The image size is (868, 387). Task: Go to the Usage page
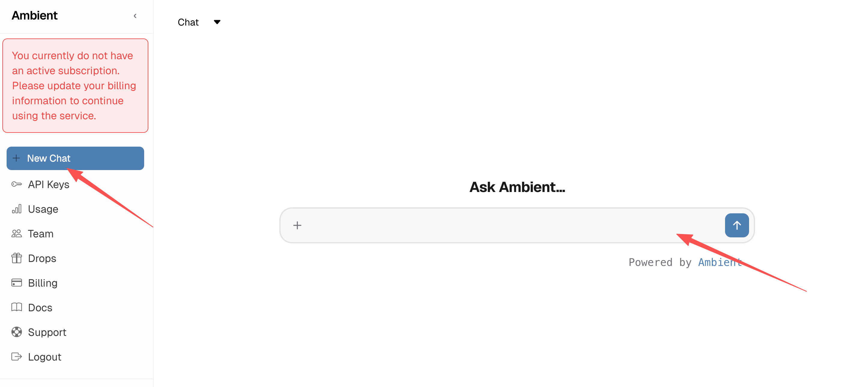click(43, 209)
